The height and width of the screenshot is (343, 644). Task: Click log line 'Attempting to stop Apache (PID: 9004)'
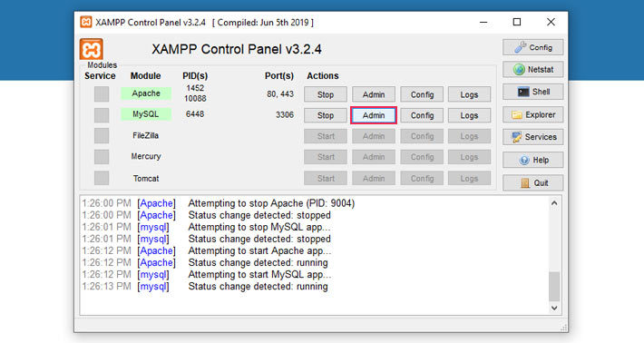coord(271,203)
